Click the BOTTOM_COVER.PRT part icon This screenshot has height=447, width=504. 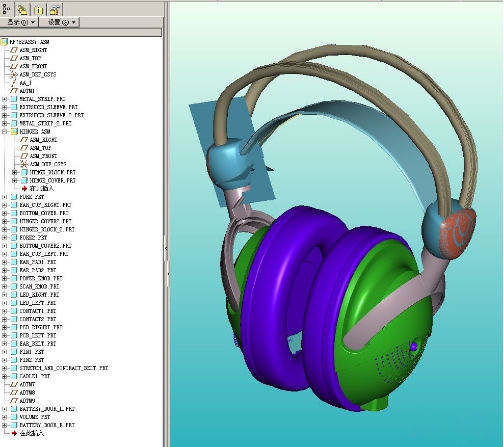[x=14, y=213]
